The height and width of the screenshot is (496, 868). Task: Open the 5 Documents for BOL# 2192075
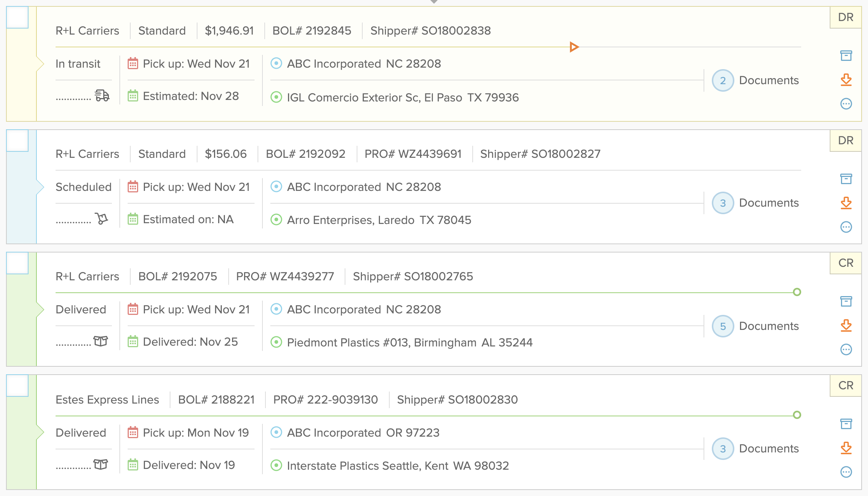(x=755, y=326)
